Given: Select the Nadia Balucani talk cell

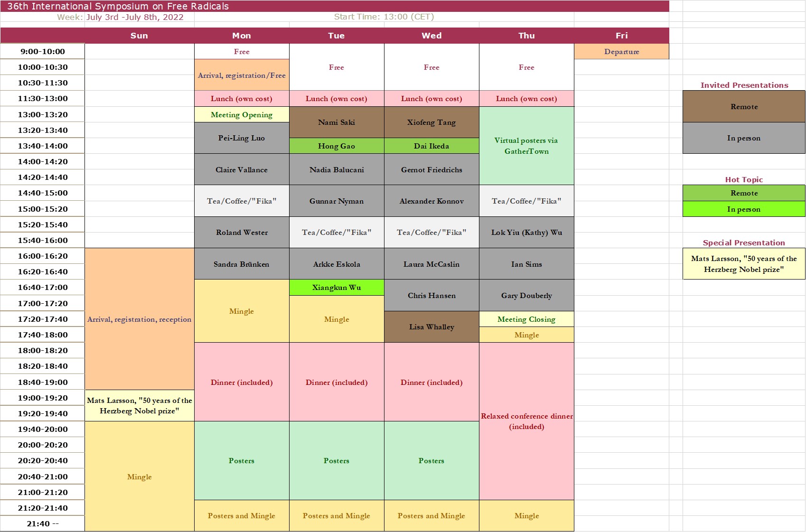Looking at the screenshot, I should (x=337, y=169).
